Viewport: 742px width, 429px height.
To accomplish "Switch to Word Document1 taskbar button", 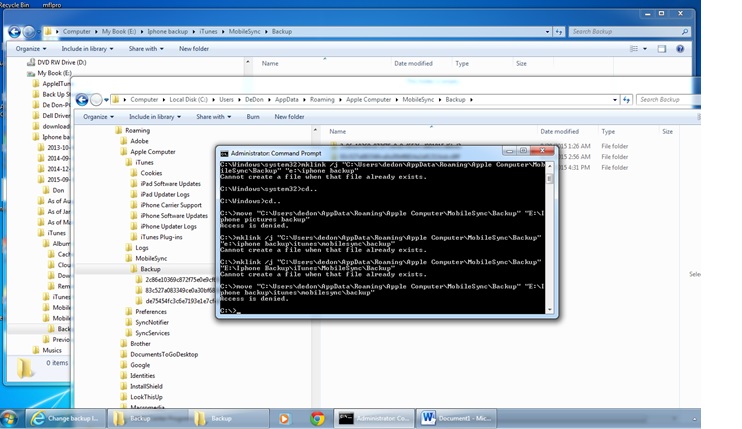I will click(x=456, y=419).
